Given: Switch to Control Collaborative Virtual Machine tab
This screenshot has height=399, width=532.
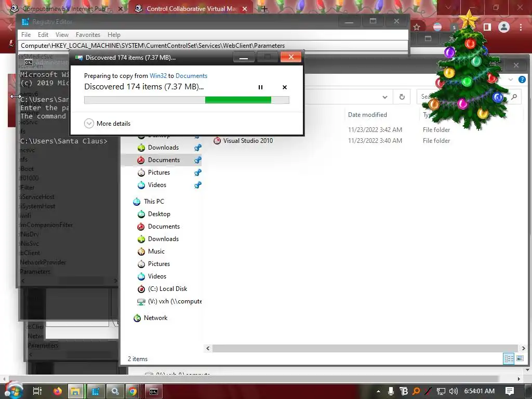Looking at the screenshot, I should coord(191,9).
